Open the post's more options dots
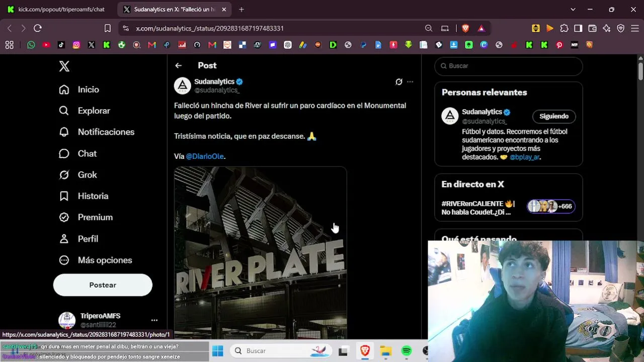 point(410,81)
